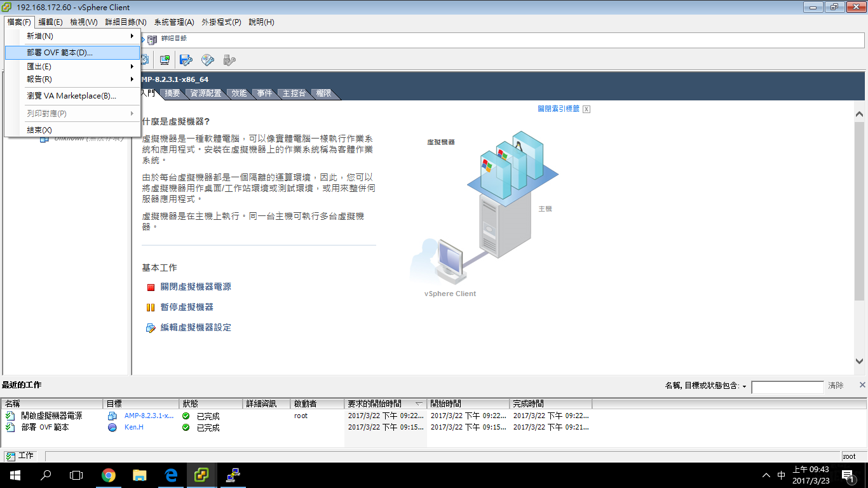Viewport: 868px width, 488px height.
Task: Expand the 報告(R) submenu
Action: click(72, 79)
